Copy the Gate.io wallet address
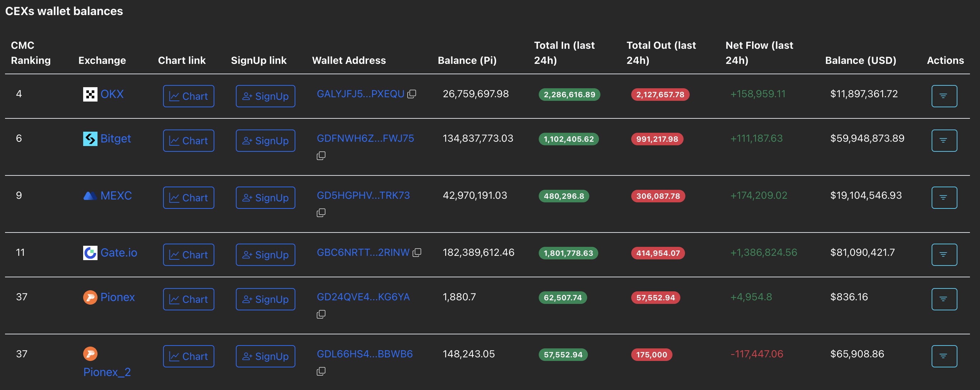Image resolution: width=980 pixels, height=390 pixels. [417, 253]
